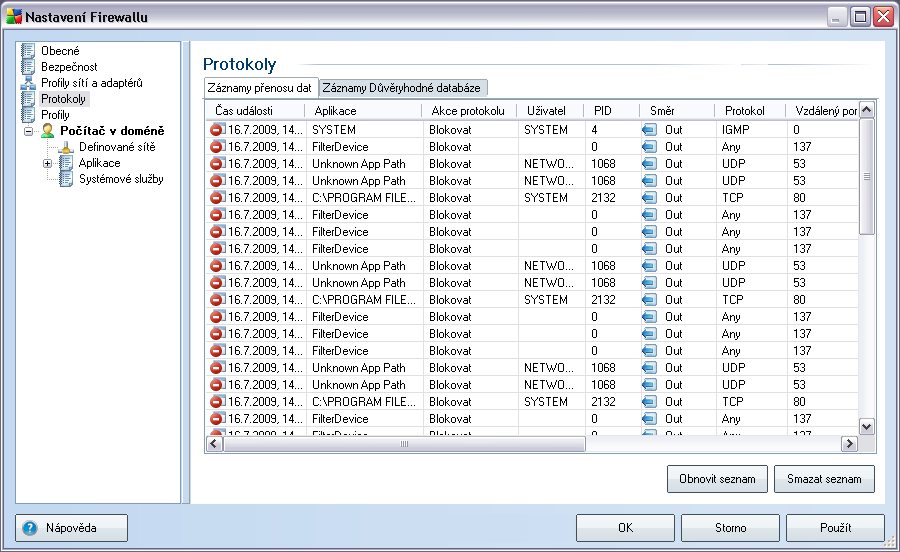Click the user icon of Počítač v doméně

pos(48,131)
